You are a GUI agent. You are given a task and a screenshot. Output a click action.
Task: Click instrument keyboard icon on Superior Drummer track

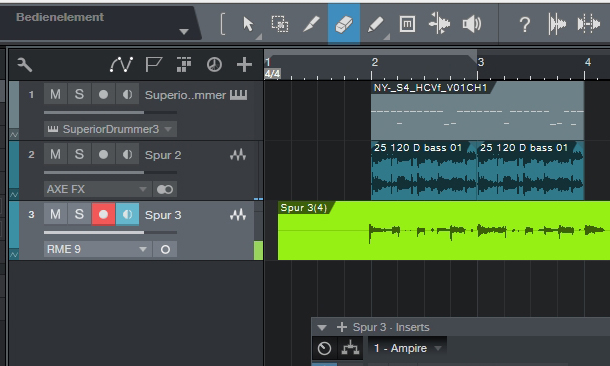tap(238, 95)
